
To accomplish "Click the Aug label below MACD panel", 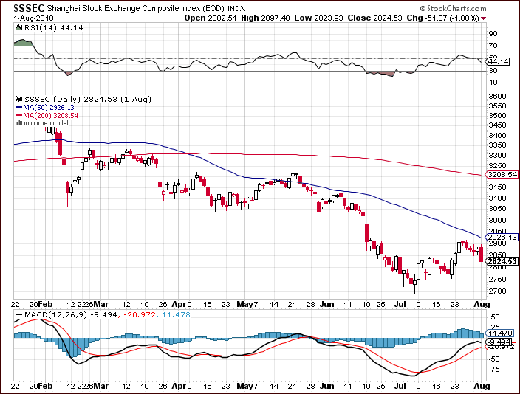I will pos(482,386).
